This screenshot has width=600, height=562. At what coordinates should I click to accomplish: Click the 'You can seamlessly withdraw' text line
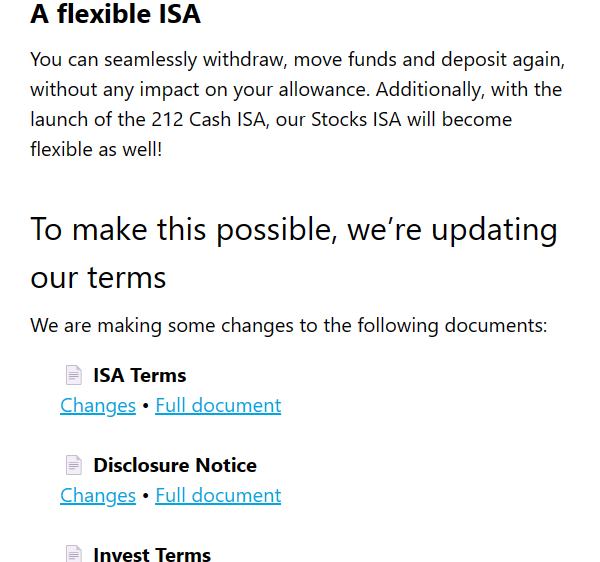(x=298, y=60)
